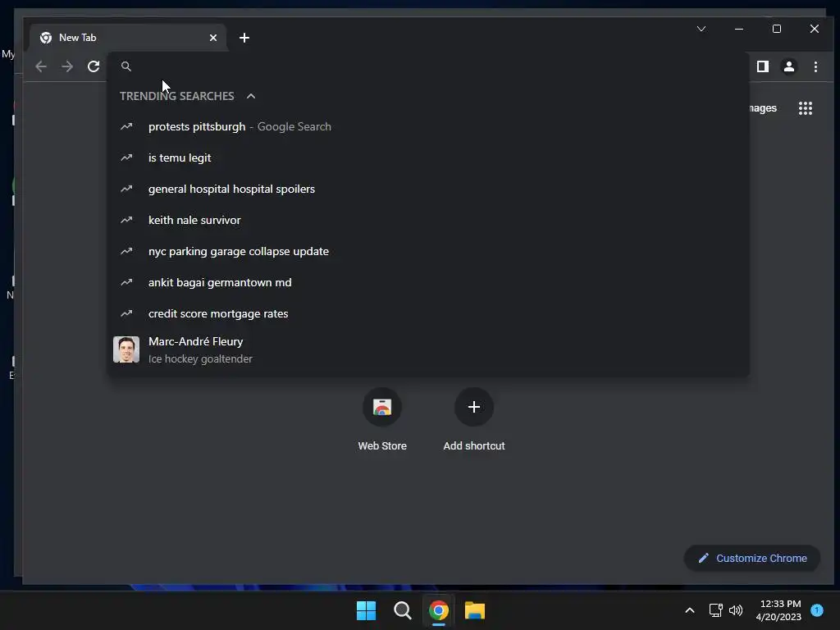Click Marc-André Fleury photo thumbnail

coord(126,349)
